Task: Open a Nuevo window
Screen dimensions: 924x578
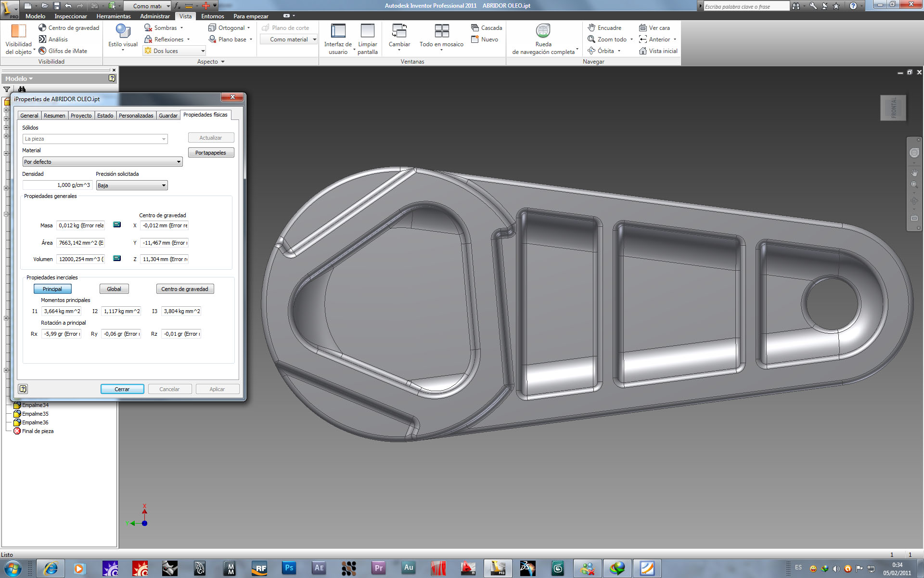Action: 485,39
